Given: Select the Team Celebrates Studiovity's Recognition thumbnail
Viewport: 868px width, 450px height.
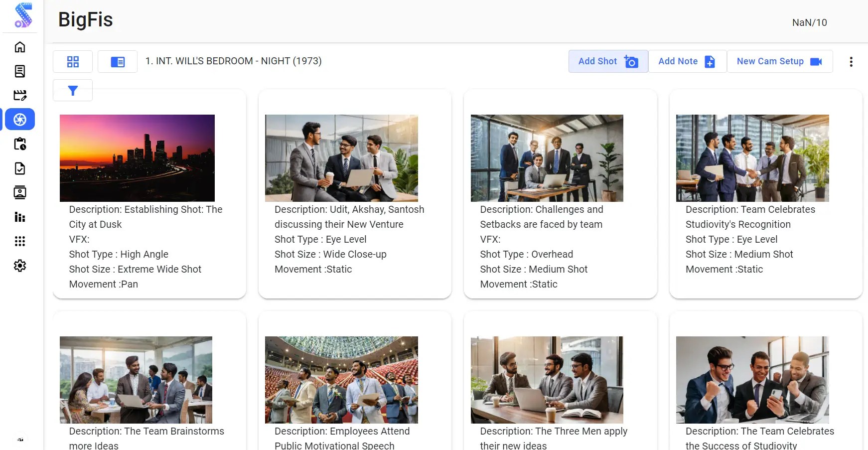Looking at the screenshot, I should coord(752,158).
